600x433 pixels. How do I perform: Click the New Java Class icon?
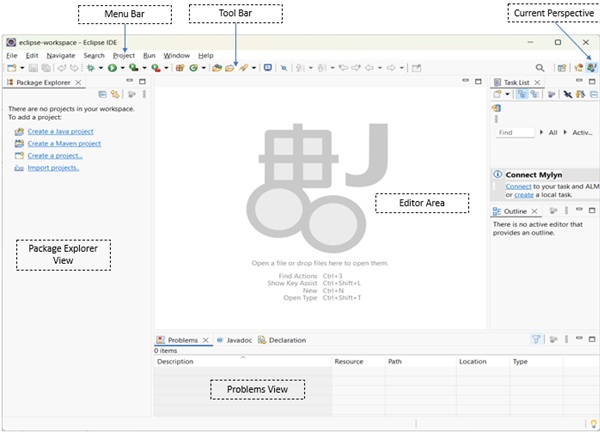click(x=194, y=68)
